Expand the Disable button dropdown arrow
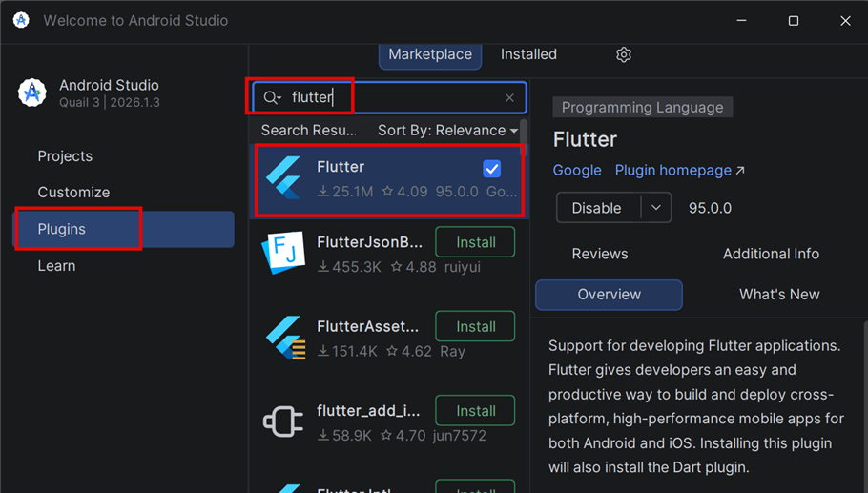Screen dimensions: 868x493 click(x=656, y=208)
